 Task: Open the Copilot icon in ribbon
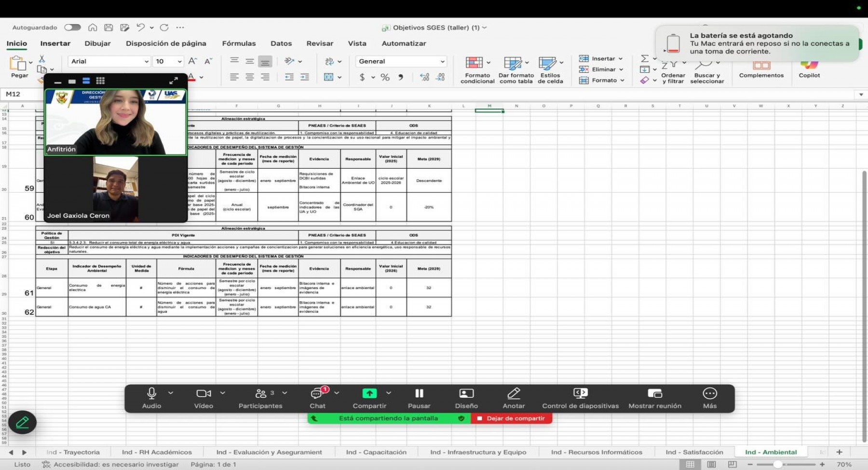(809, 65)
